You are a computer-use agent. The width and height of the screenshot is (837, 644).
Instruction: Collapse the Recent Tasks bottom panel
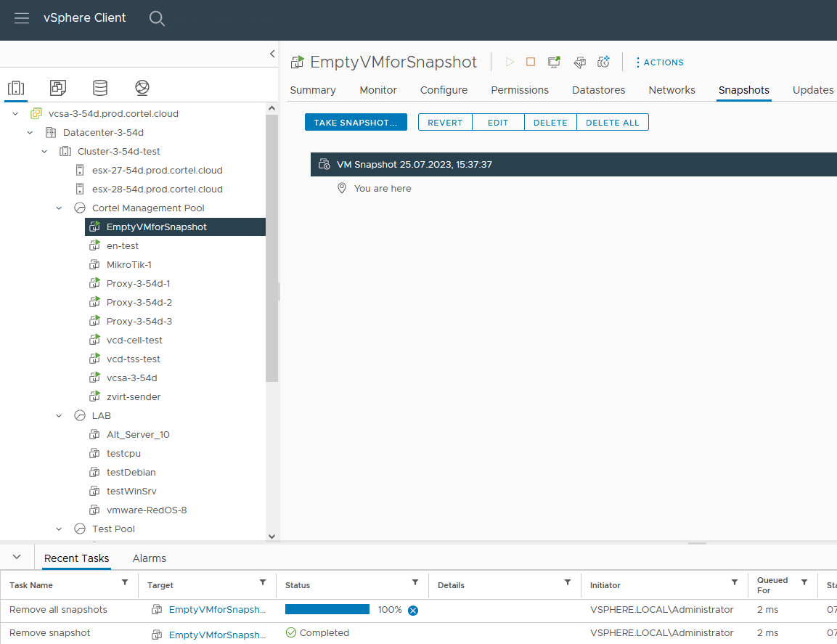pos(17,558)
